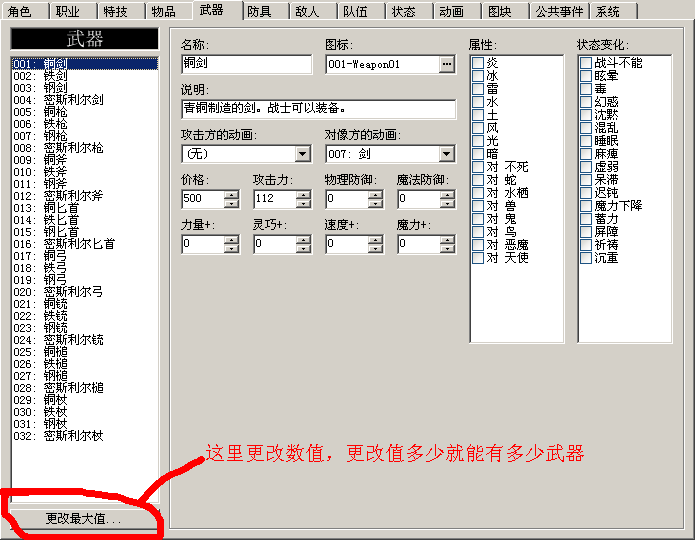Click the 攻击力 field showing 112
This screenshot has width=695, height=540.
(275, 199)
